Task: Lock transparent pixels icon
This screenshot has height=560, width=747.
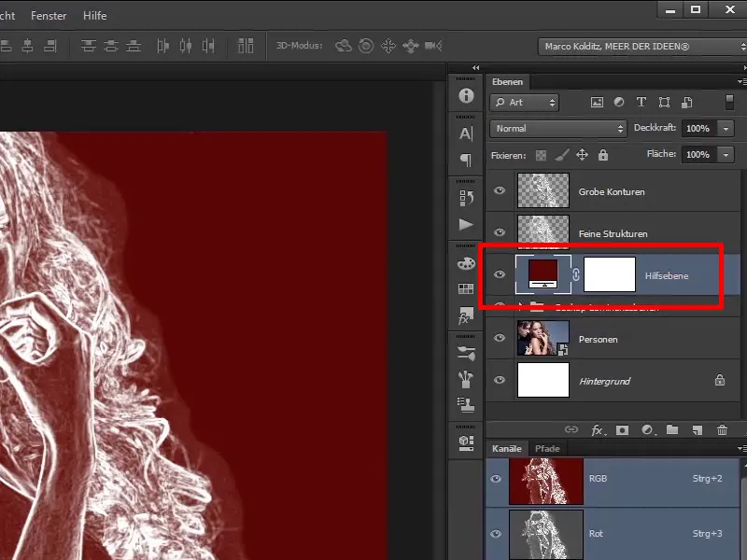Action: (541, 155)
